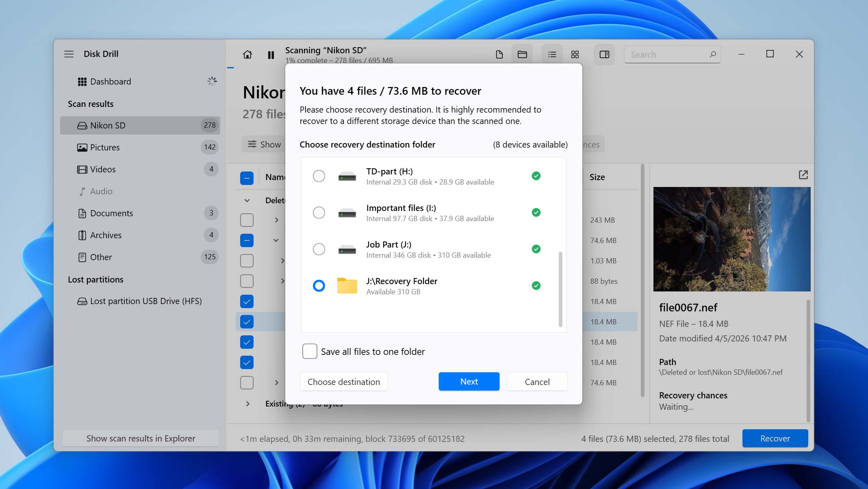
Task: Click the Pictures category icon in sidebar
Action: point(83,147)
